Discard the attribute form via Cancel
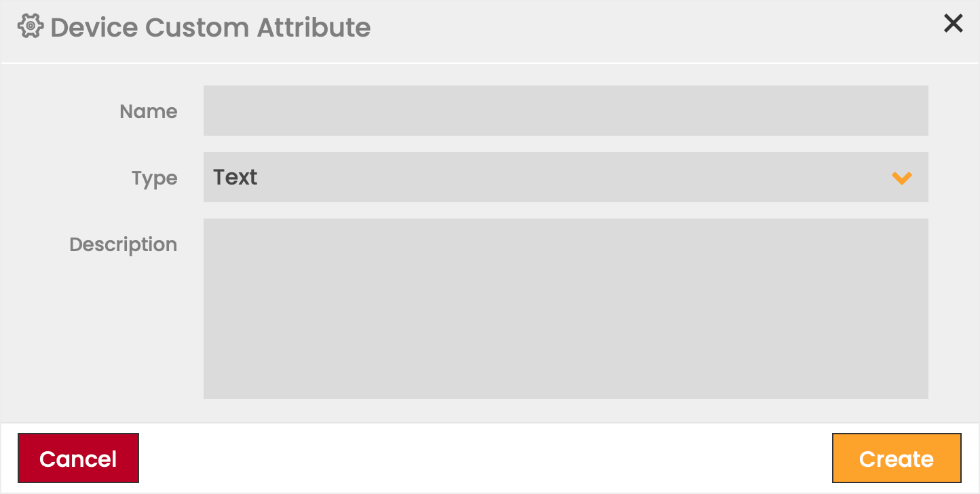980x494 pixels. tap(78, 459)
